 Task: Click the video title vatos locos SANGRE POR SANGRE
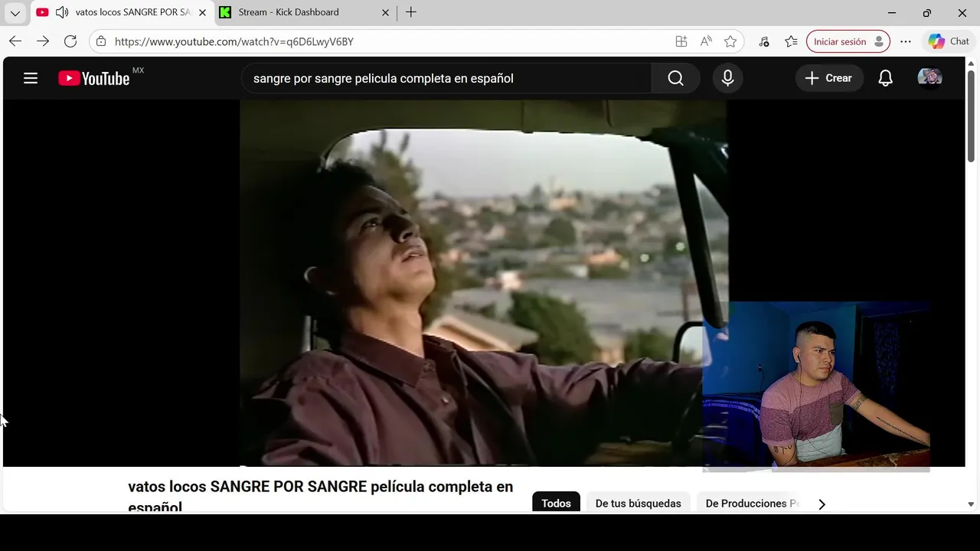pyautogui.click(x=321, y=496)
